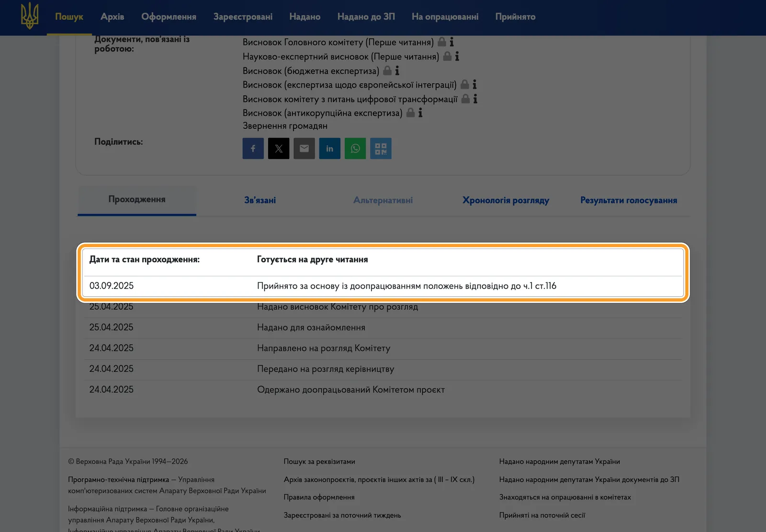This screenshot has width=766, height=532.
Task: Info icon next to Висновок Головного комітету
Action: (x=451, y=42)
